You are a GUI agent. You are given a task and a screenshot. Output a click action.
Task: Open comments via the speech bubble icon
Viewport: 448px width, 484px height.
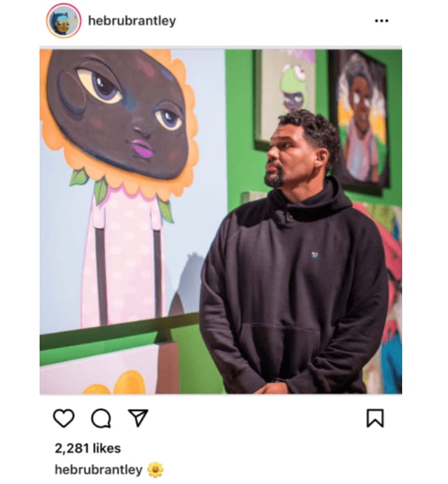[x=101, y=418]
